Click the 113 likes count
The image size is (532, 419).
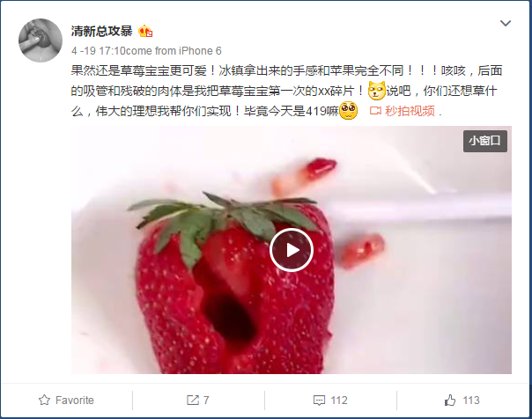click(471, 401)
